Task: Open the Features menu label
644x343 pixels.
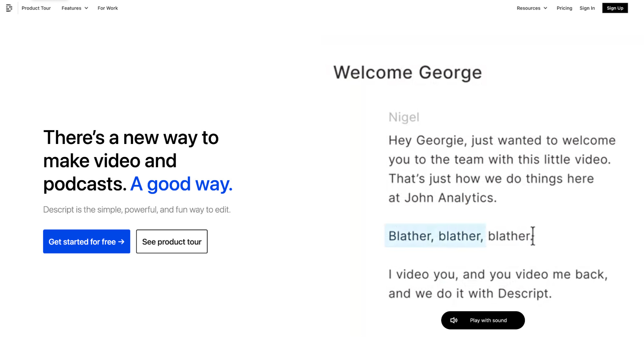Action: (x=71, y=8)
